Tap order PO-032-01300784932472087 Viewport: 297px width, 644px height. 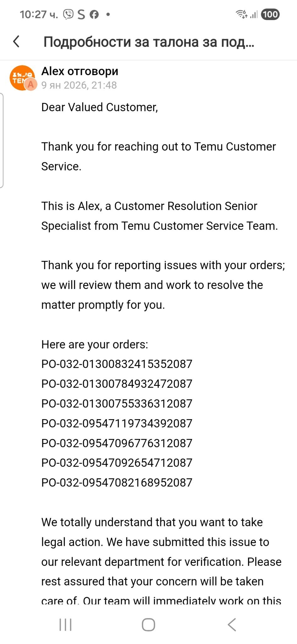(117, 384)
